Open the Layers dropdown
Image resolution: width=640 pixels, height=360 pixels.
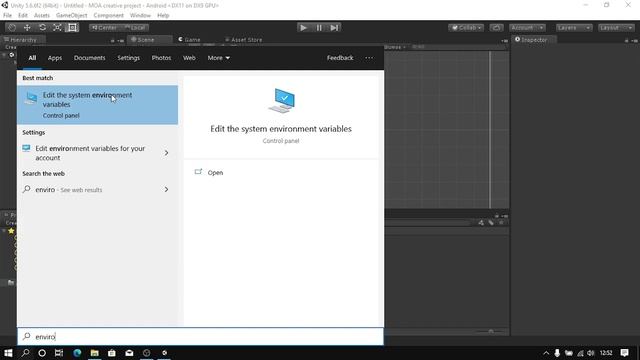[573, 27]
